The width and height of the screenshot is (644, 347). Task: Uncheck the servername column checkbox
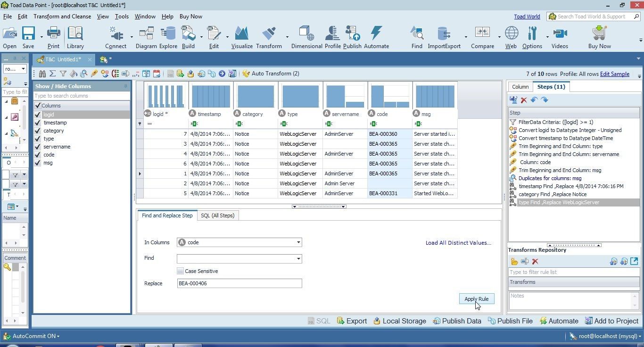(38, 147)
